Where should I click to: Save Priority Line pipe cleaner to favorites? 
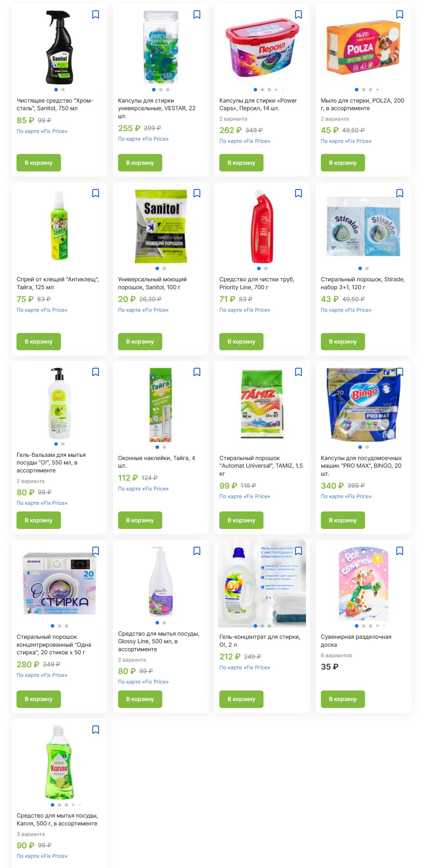298,193
